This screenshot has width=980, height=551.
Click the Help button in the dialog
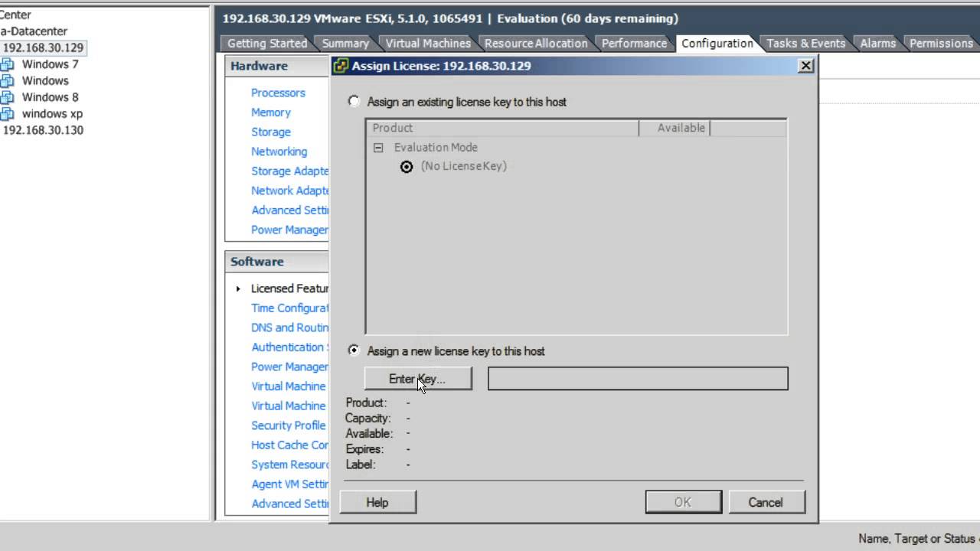pyautogui.click(x=377, y=503)
